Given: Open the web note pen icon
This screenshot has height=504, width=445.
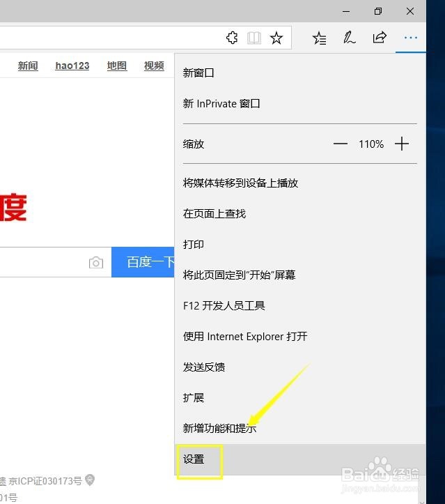Looking at the screenshot, I should (x=349, y=38).
